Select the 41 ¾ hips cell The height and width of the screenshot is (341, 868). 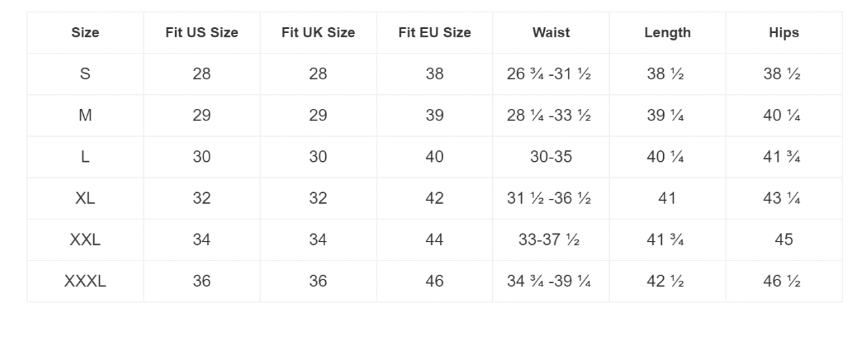783,157
